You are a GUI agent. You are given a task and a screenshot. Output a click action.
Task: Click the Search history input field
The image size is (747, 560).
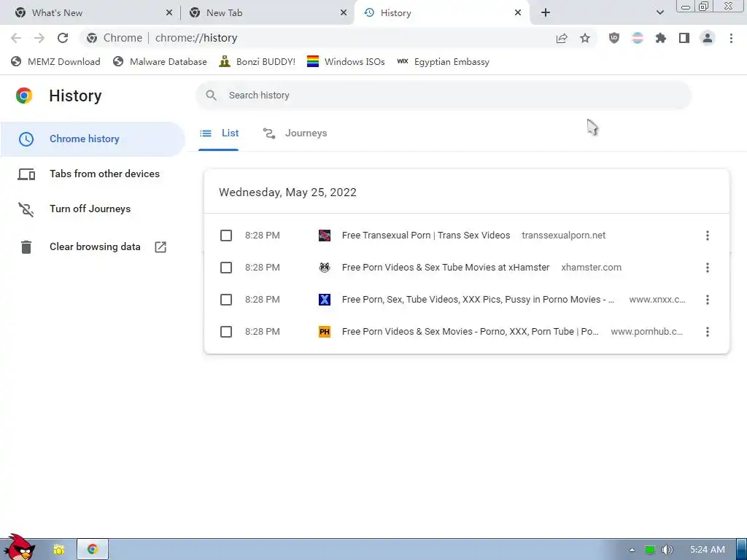[444, 96]
